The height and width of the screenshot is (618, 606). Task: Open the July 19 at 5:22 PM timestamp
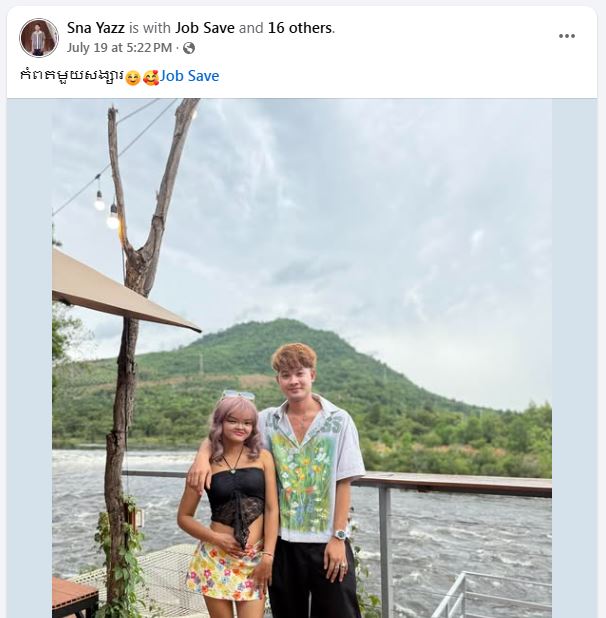tap(119, 48)
